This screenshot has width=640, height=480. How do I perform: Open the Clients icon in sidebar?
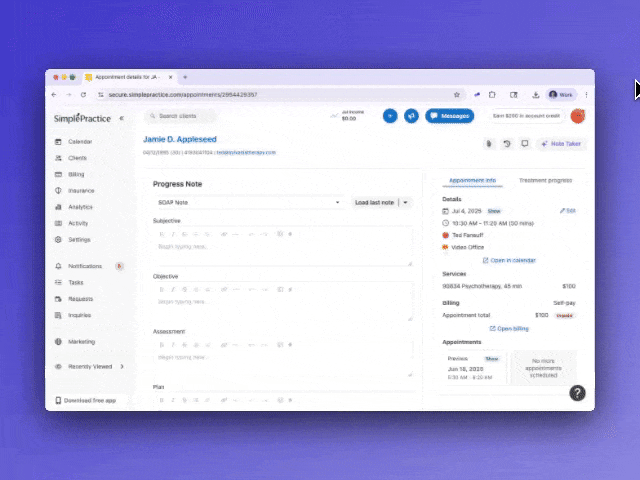tap(58, 158)
